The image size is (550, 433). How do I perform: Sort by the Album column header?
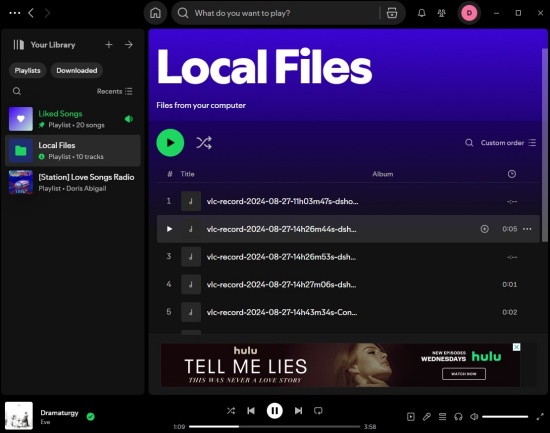[x=382, y=174]
